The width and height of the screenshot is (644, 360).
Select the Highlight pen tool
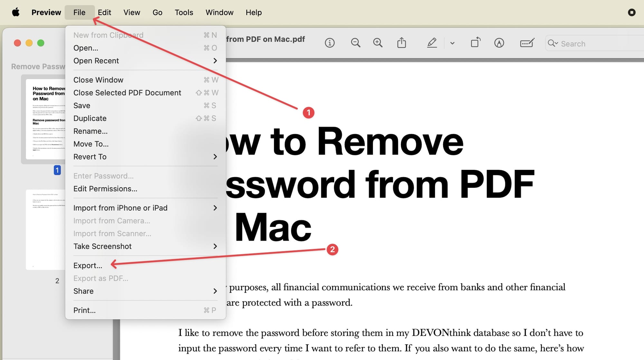click(x=432, y=43)
